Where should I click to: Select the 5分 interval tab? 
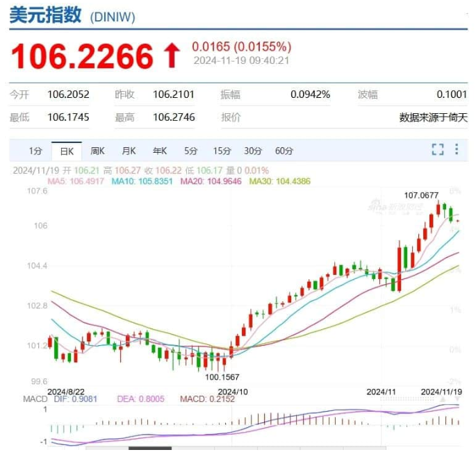tap(190, 151)
